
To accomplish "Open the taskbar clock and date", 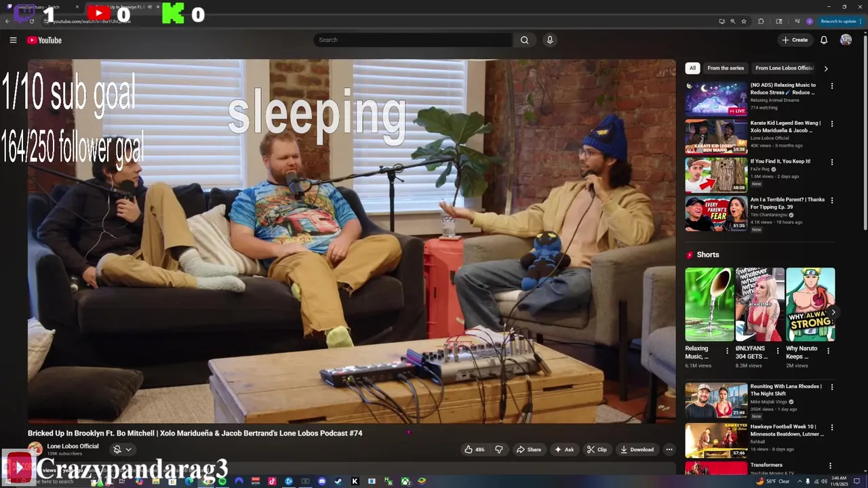I will 838,481.
